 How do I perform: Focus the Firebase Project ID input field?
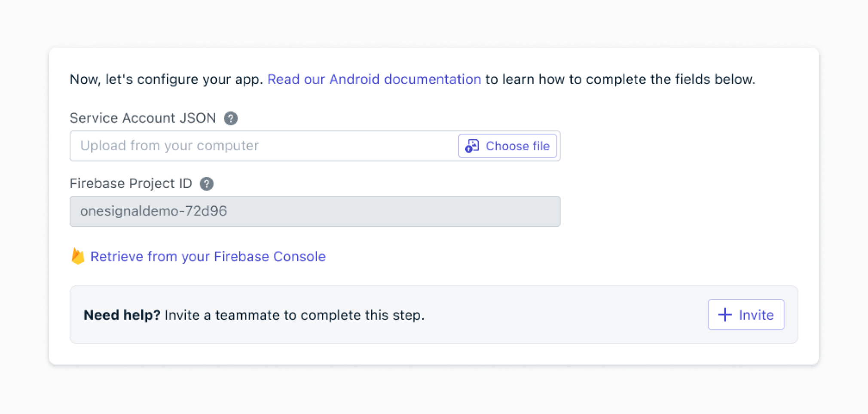[x=315, y=211]
